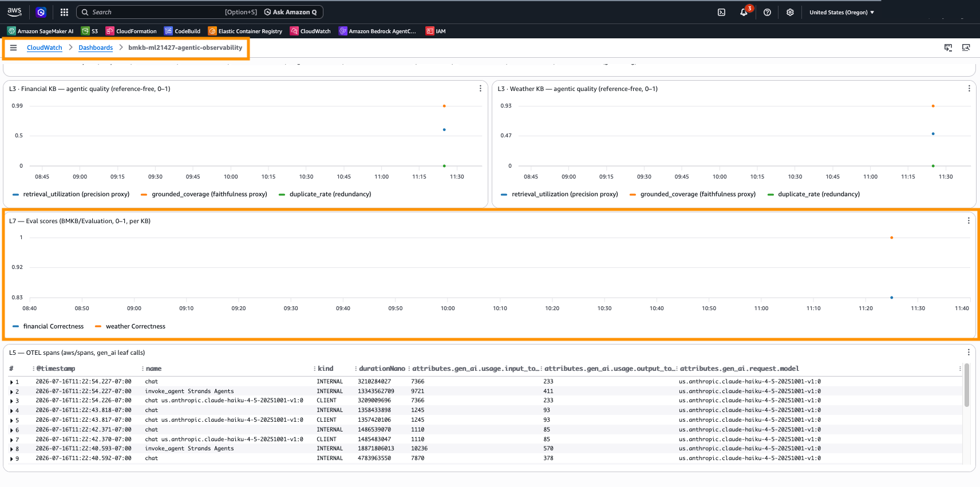The width and height of the screenshot is (980, 487).
Task: Open the notifications bell
Action: tap(744, 12)
